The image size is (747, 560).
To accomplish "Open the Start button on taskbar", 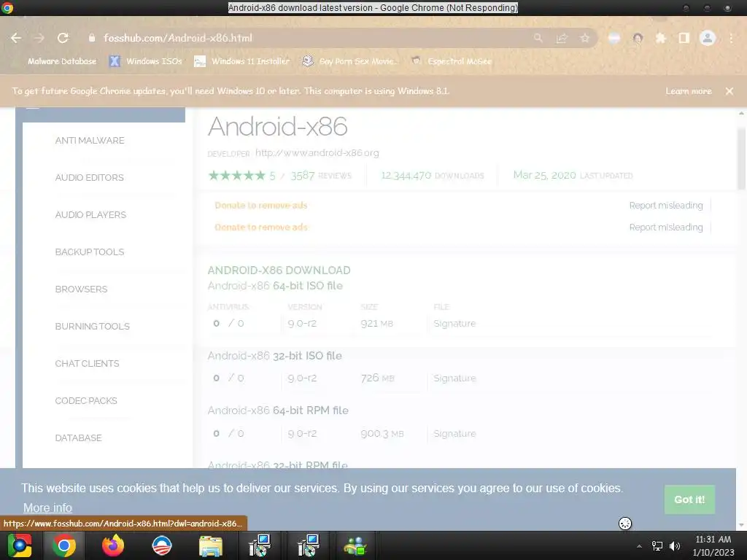I will pos(20,545).
